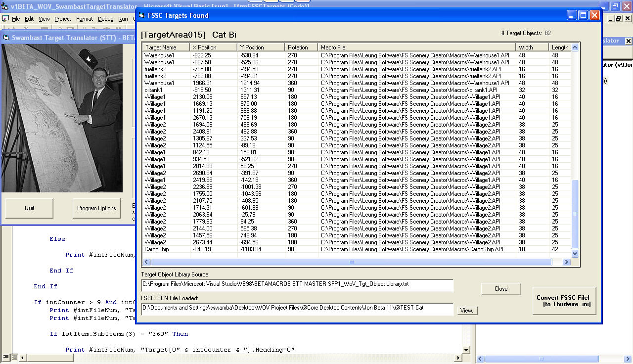Close the FSSC targets dialog via Close button
This screenshot has width=633, height=364.
(x=501, y=289)
